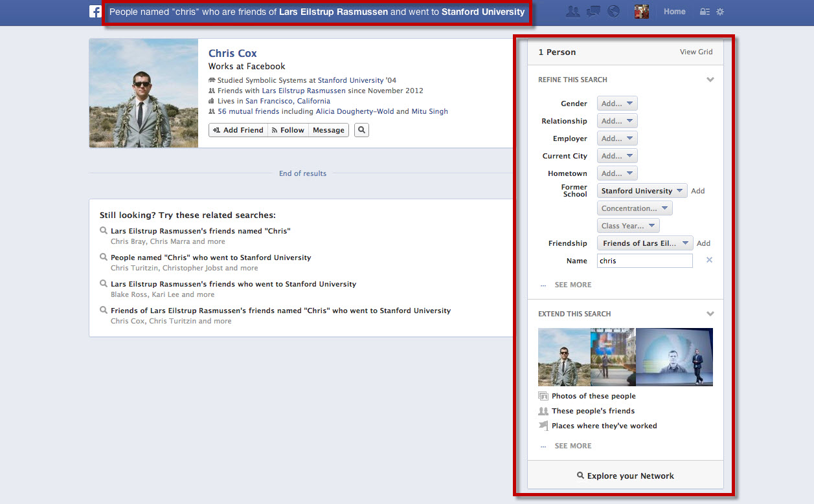Open the settings gear icon
The height and width of the screenshot is (504, 814).
tap(720, 12)
